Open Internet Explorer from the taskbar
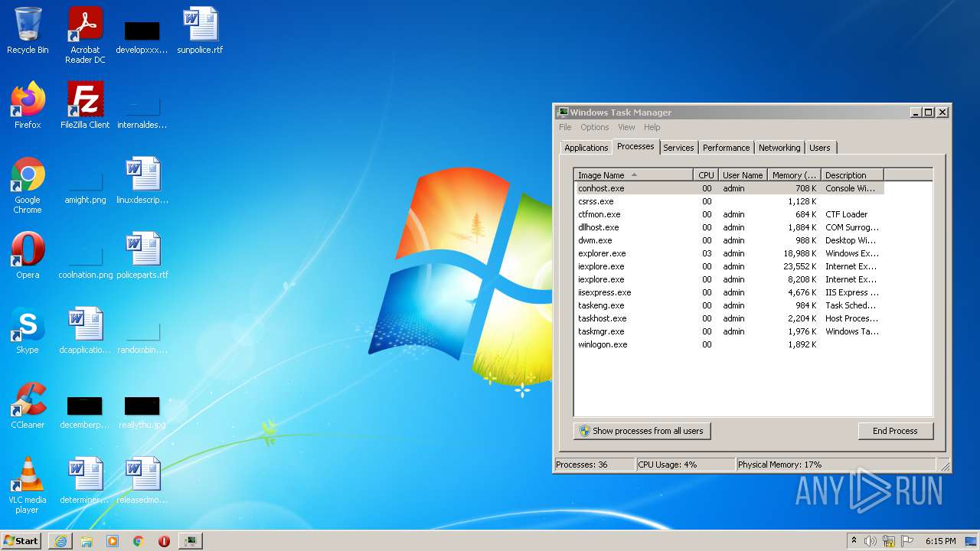The height and width of the screenshot is (551, 980). click(60, 541)
